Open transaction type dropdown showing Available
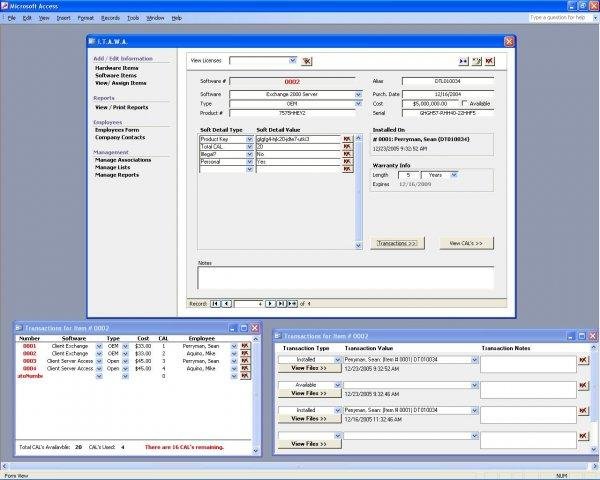Viewport: 600px width, 480px height. (338, 385)
